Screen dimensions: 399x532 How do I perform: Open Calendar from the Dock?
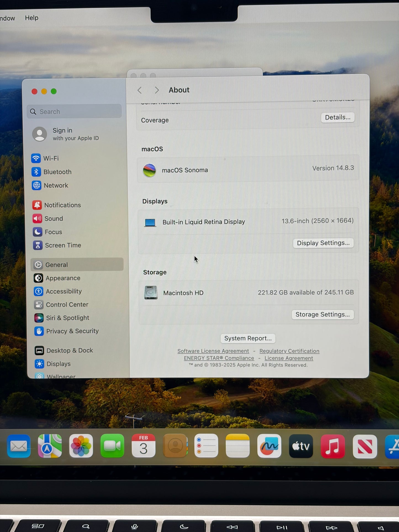coord(143,446)
